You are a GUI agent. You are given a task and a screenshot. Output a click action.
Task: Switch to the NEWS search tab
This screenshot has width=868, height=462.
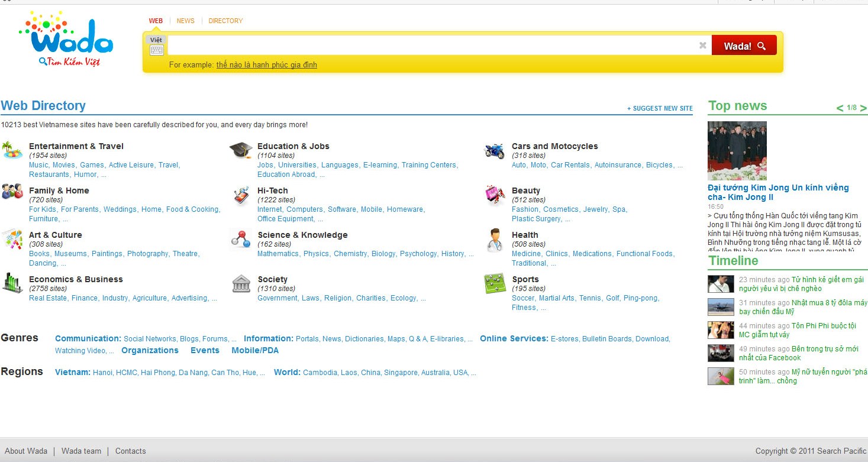[x=185, y=21]
